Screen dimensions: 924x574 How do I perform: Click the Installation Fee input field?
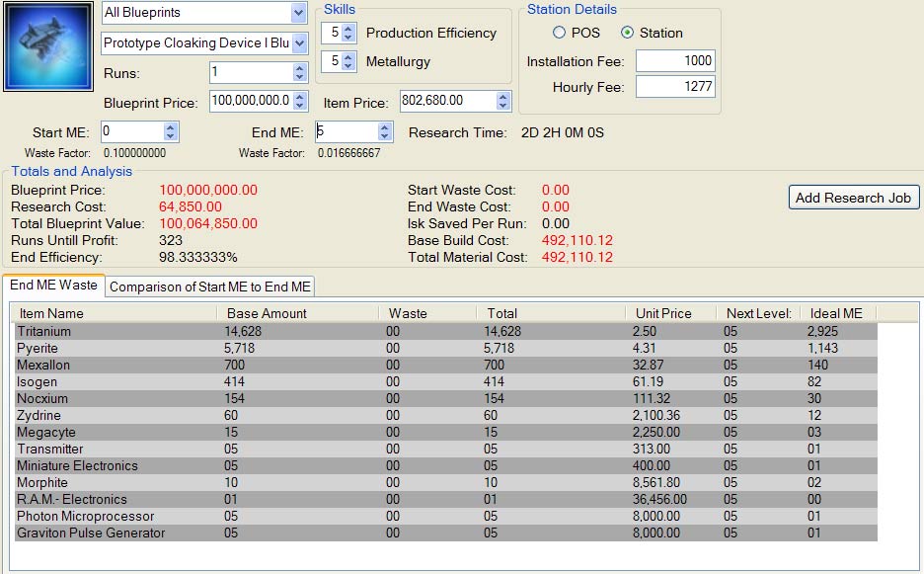(674, 61)
